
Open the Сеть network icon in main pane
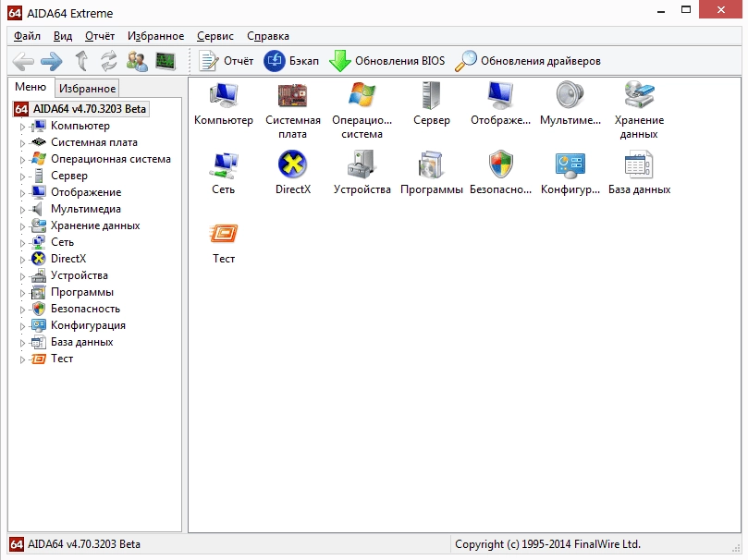223,164
